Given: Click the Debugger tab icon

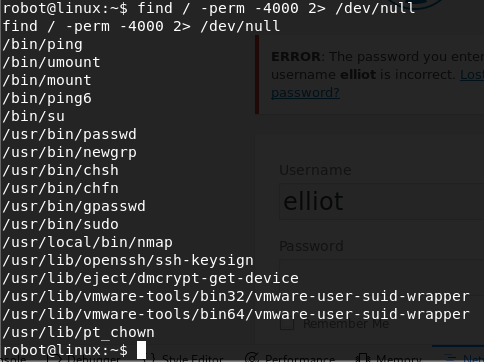Looking at the screenshot, I should (x=52, y=359).
